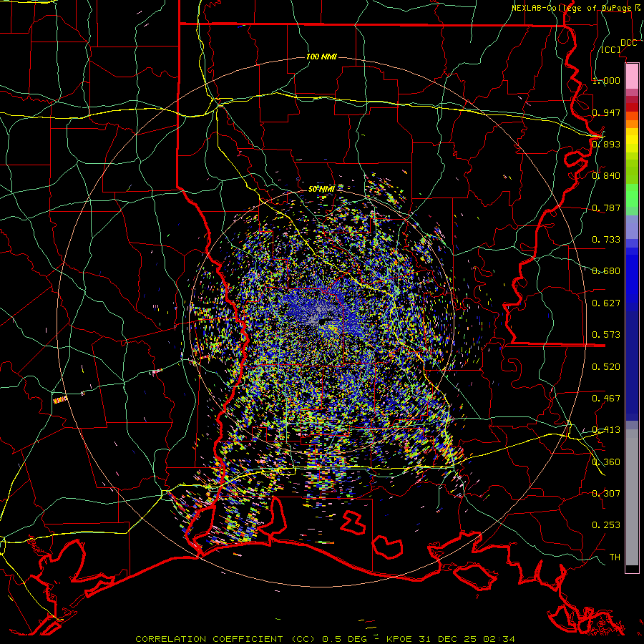Click the 0.733 legend value
The height and width of the screenshot is (644, 644).
pyautogui.click(x=606, y=240)
